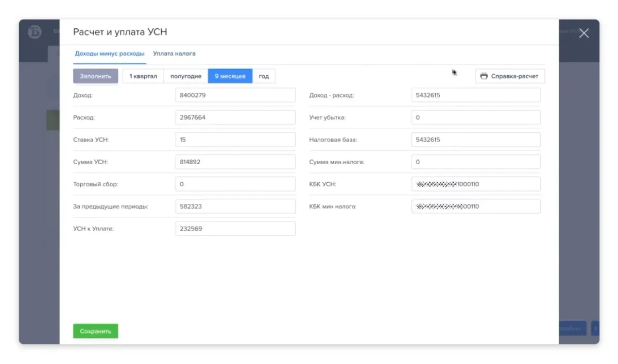The height and width of the screenshot is (364, 618).
Task: Click the Торговый сбор field
Action: (235, 184)
